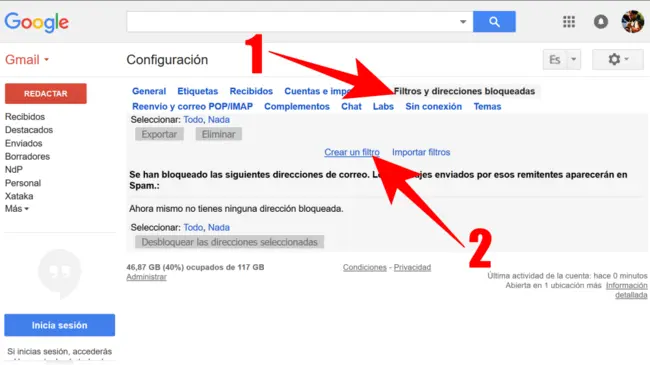
Task: Open the Google apps grid
Action: tap(569, 22)
